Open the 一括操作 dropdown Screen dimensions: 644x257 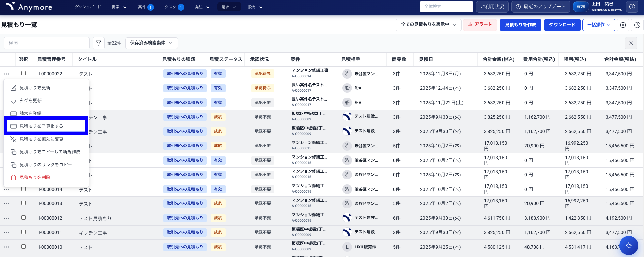[598, 25]
